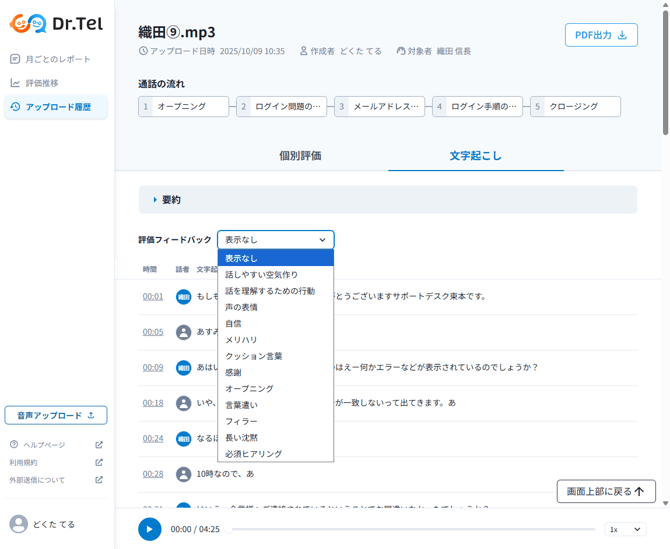Click the operator avatar at 00:09
Image resolution: width=670 pixels, height=549 pixels.
coord(184,367)
